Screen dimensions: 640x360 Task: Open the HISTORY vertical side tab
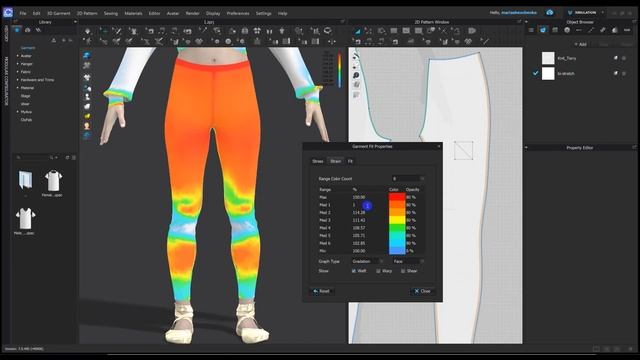click(6, 34)
